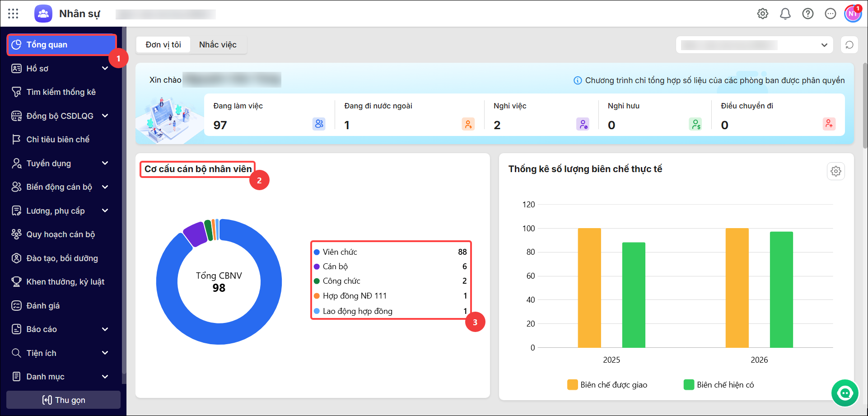Switch to the Nhắc việc tab
The image size is (868, 416).
tap(218, 45)
